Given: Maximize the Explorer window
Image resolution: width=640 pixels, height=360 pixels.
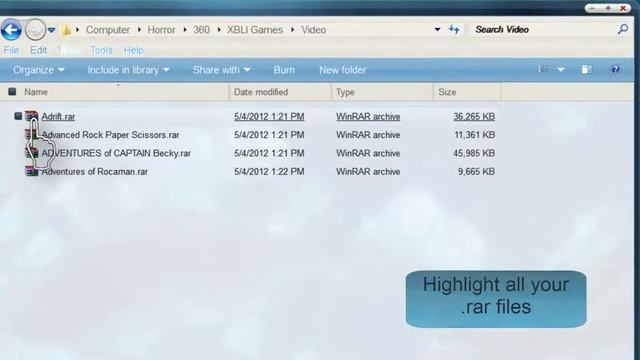Looking at the screenshot, I should pyautogui.click(x=608, y=8).
